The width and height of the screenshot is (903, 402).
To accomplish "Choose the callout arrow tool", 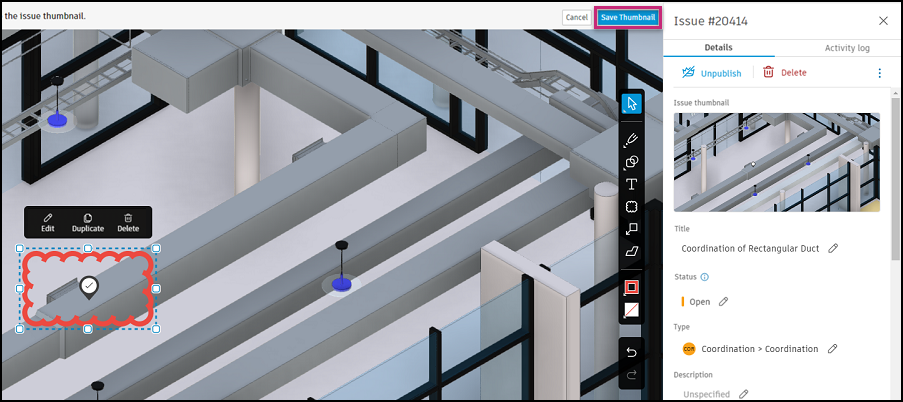I will click(x=632, y=229).
